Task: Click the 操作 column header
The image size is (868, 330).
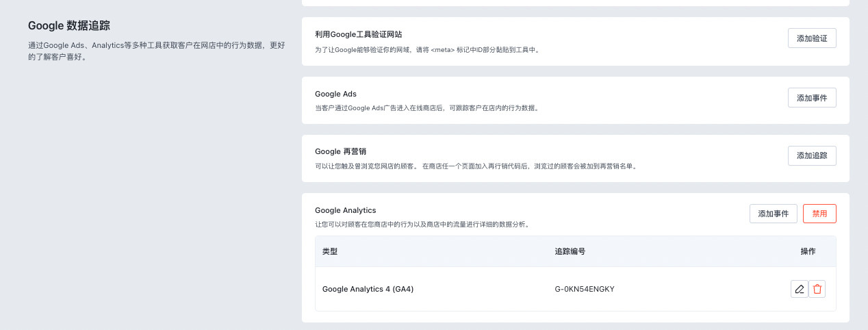Action: coord(808,251)
